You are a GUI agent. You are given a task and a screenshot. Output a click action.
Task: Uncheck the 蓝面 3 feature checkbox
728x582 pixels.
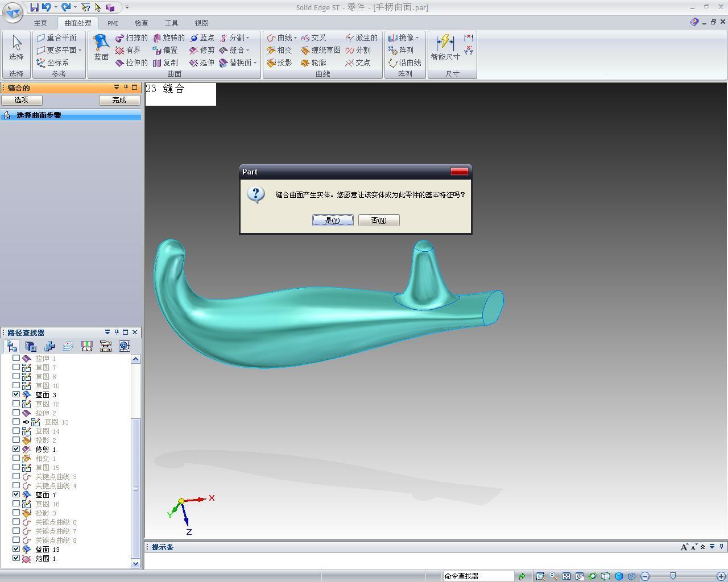(x=16, y=394)
